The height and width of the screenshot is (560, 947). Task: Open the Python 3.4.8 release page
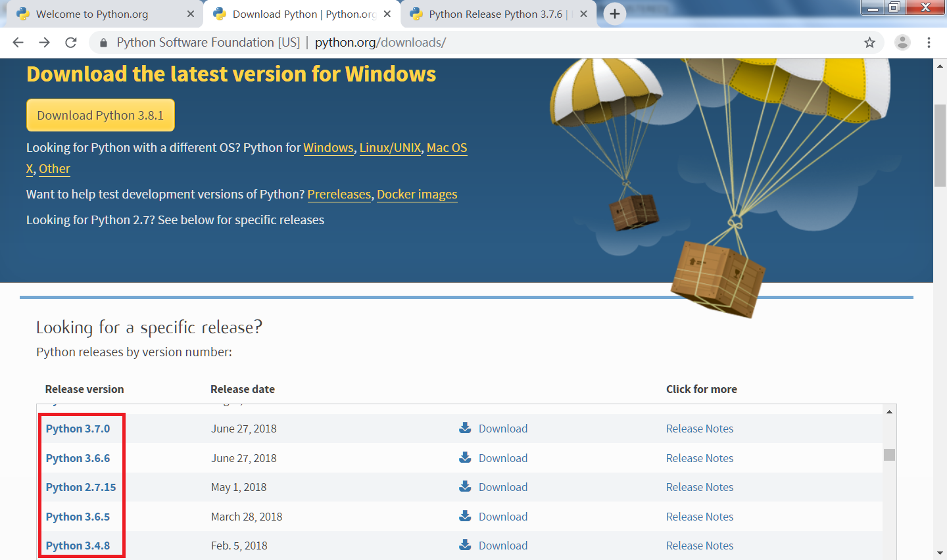pyautogui.click(x=78, y=546)
